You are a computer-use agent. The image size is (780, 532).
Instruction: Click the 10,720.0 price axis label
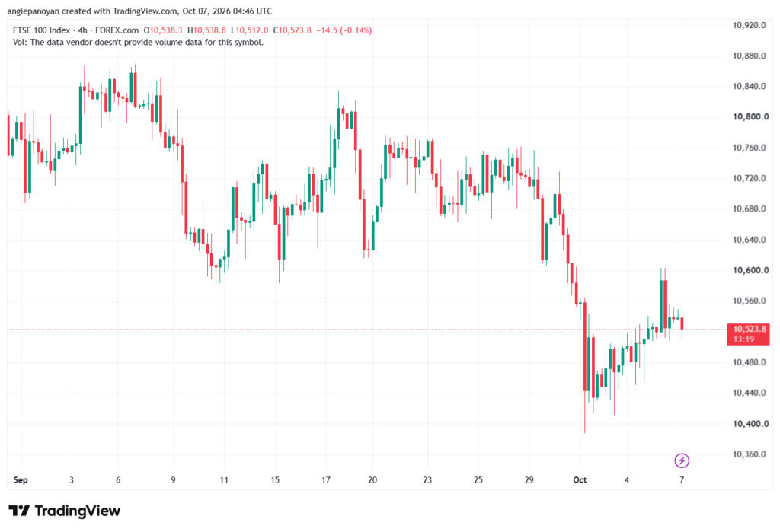point(750,178)
